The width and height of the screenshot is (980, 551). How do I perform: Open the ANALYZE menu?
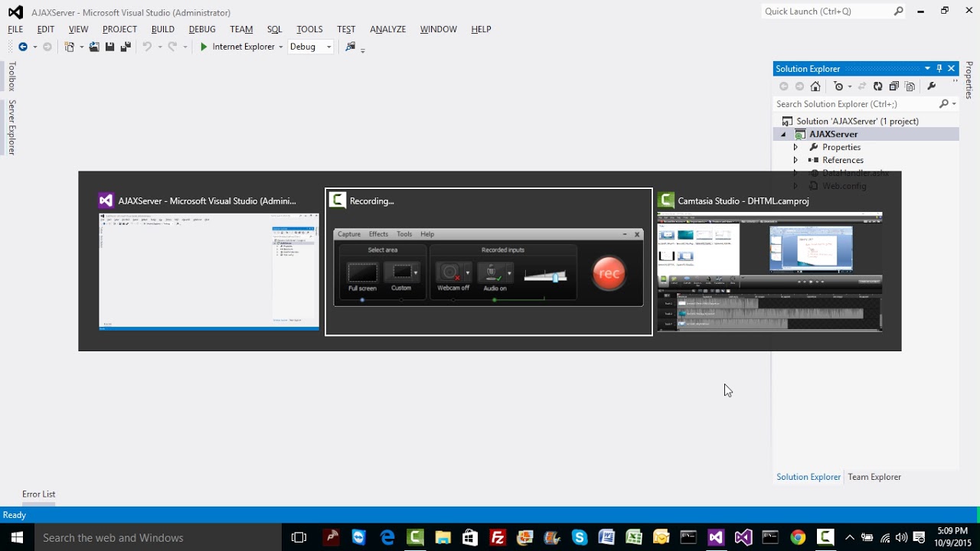[x=387, y=29]
